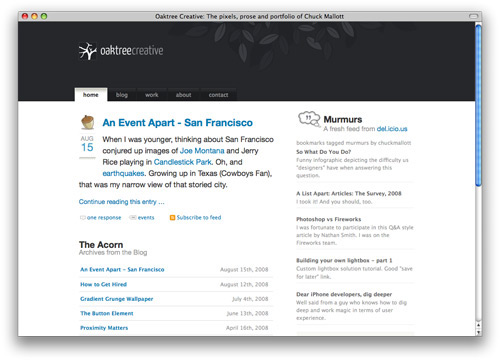The width and height of the screenshot is (500, 361).
Task: Open 'So What Do You Do?' bookmark
Action: (x=324, y=152)
